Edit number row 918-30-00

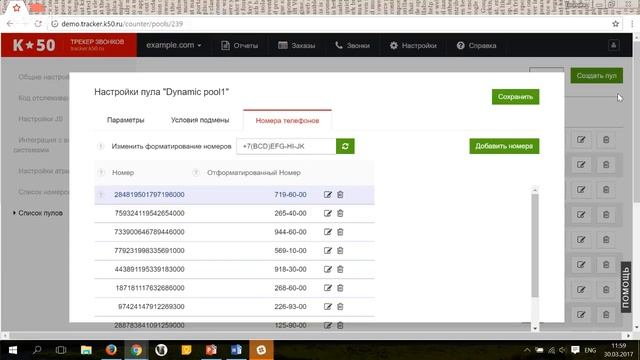pyautogui.click(x=327, y=269)
